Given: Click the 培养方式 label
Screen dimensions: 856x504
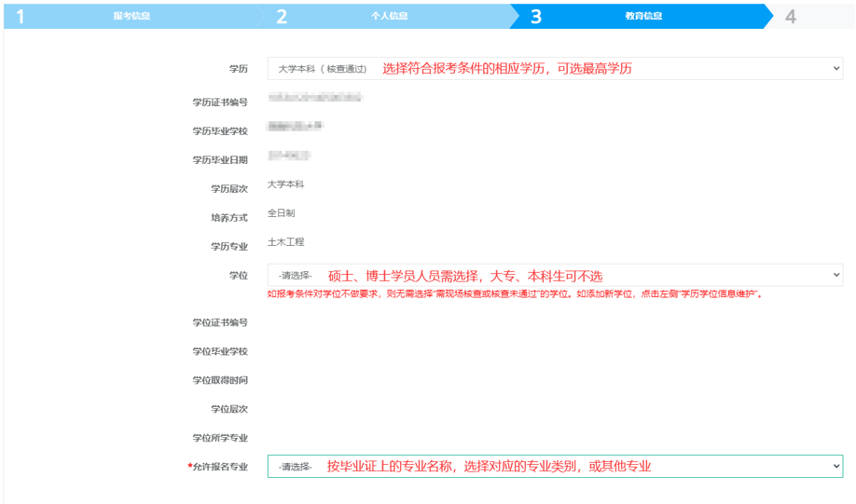Looking at the screenshot, I should point(229,218).
